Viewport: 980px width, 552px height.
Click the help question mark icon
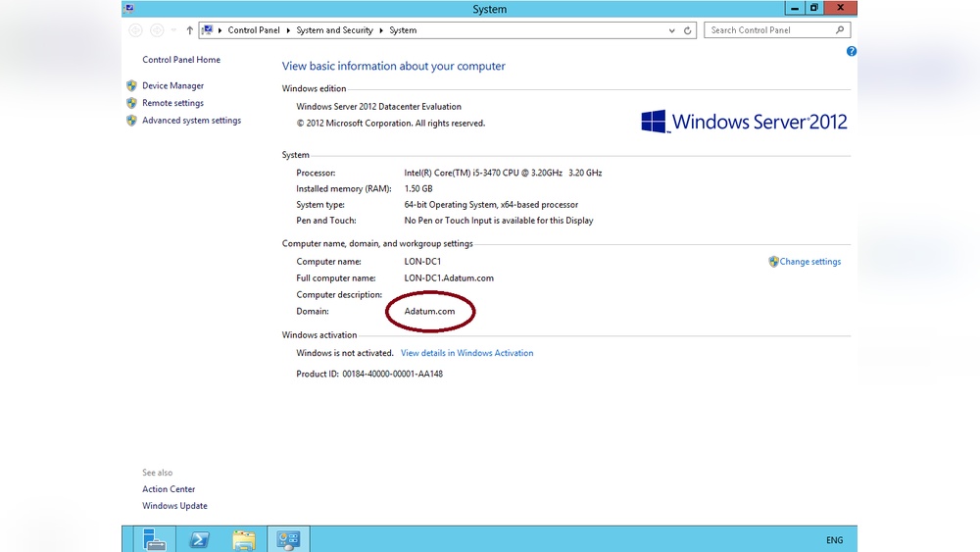click(x=852, y=51)
